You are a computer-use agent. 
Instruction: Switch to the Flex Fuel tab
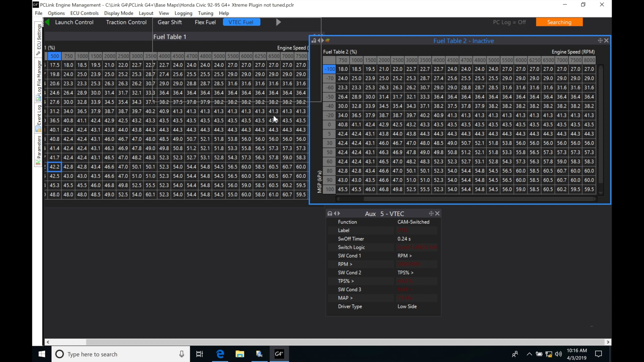[205, 22]
